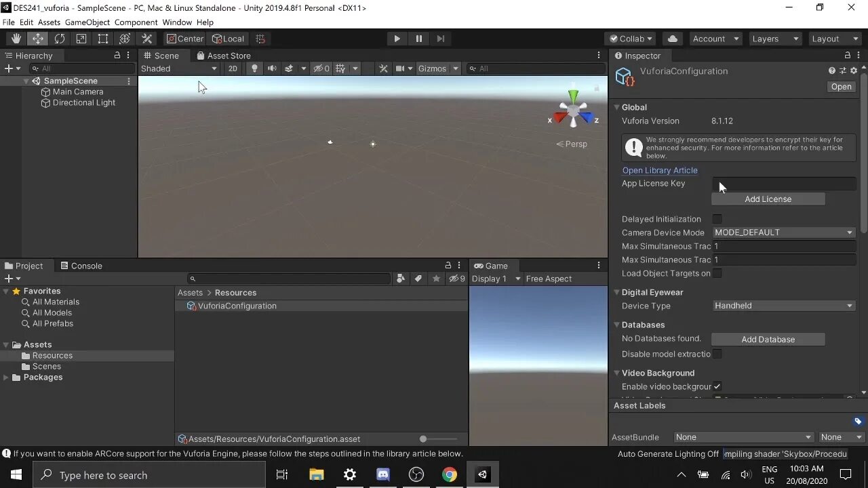Switch to the Console tab
The width and height of the screenshot is (868, 488).
(81, 266)
